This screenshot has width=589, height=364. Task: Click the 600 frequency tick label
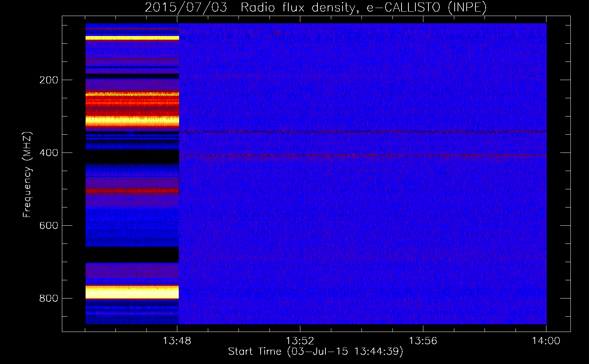pos(49,226)
